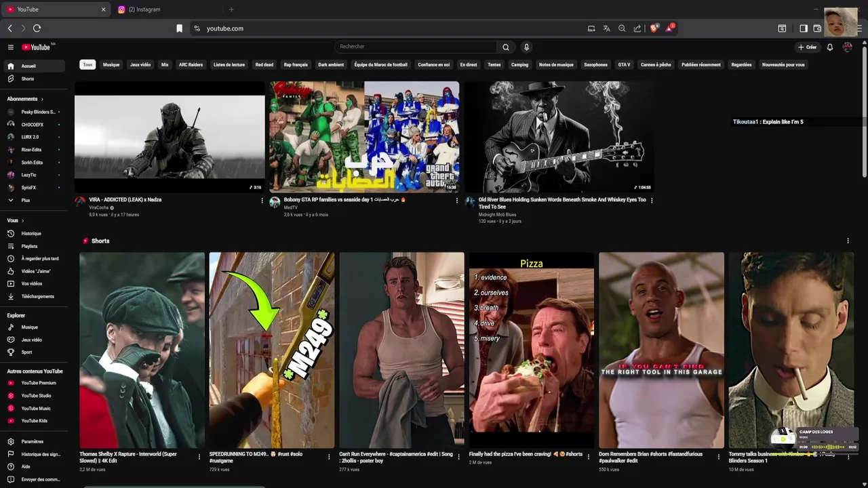
Task: Explore Musique in the sidebar
Action: click(x=36, y=327)
